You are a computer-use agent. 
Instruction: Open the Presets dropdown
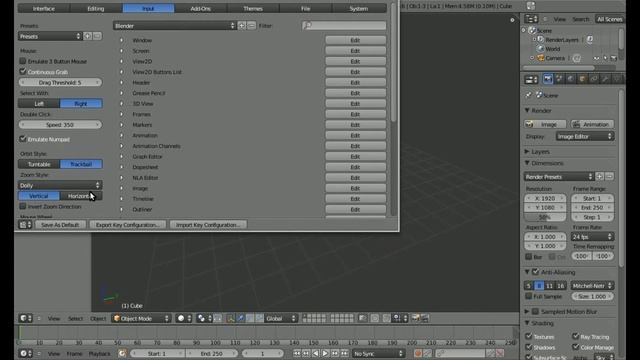click(50, 36)
